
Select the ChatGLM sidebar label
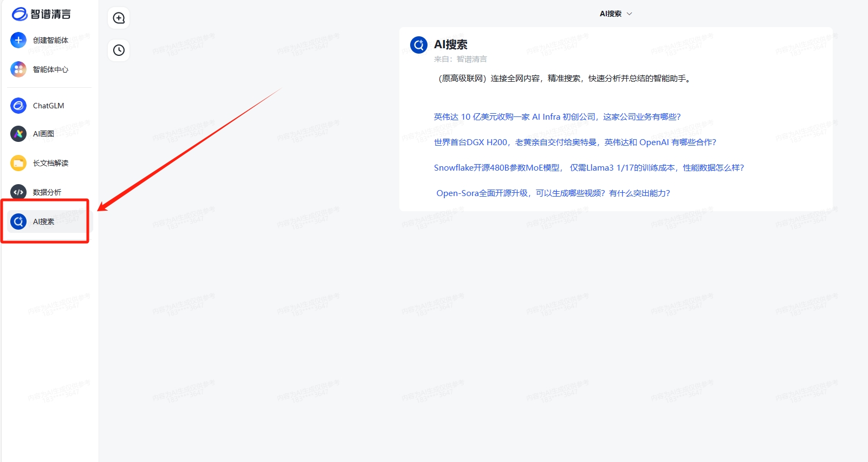coord(48,106)
